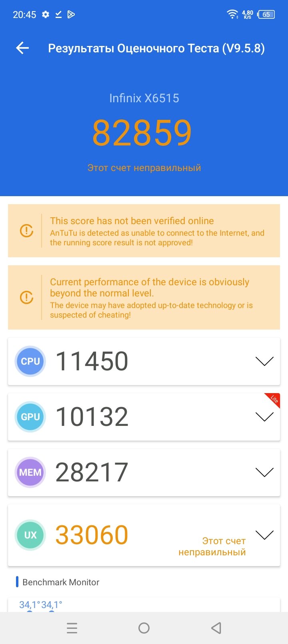The width and height of the screenshot is (288, 644).
Task: Tap the Wi-Fi indicator in the status bar
Action: coord(232,14)
